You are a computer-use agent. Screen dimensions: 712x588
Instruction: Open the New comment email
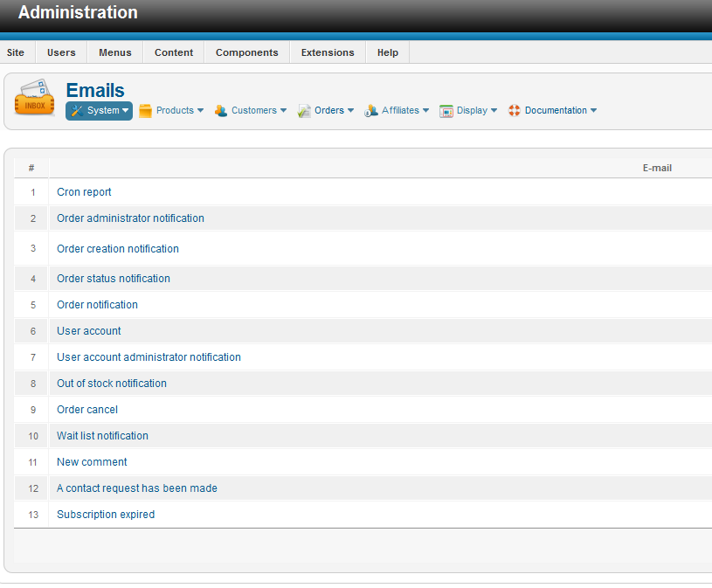click(x=92, y=462)
